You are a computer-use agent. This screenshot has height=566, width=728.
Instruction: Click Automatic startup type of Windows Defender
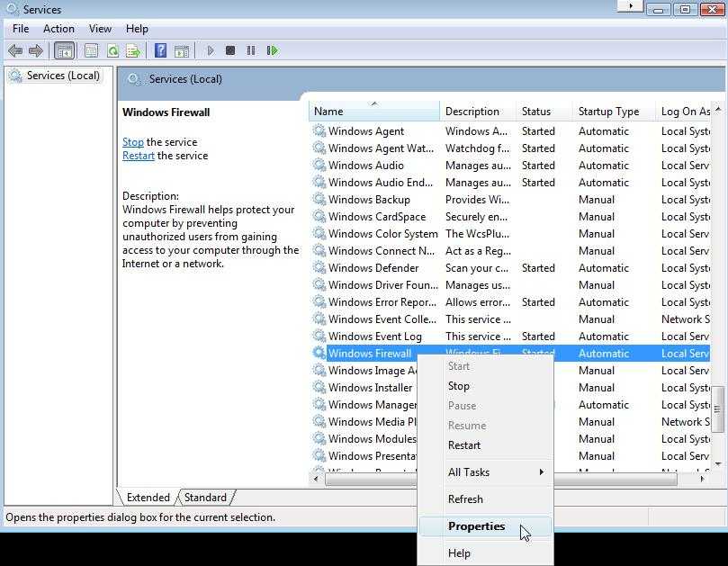pos(604,268)
